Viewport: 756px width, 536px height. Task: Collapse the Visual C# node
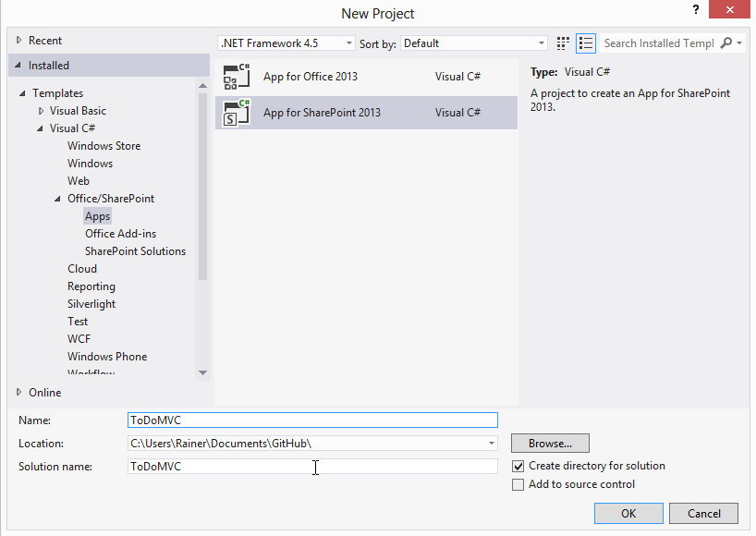click(x=40, y=128)
